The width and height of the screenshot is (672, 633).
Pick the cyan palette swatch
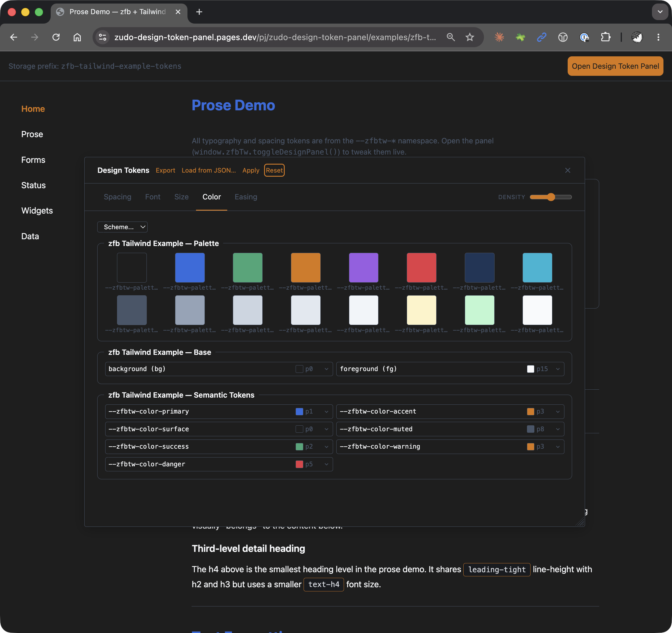tap(538, 268)
